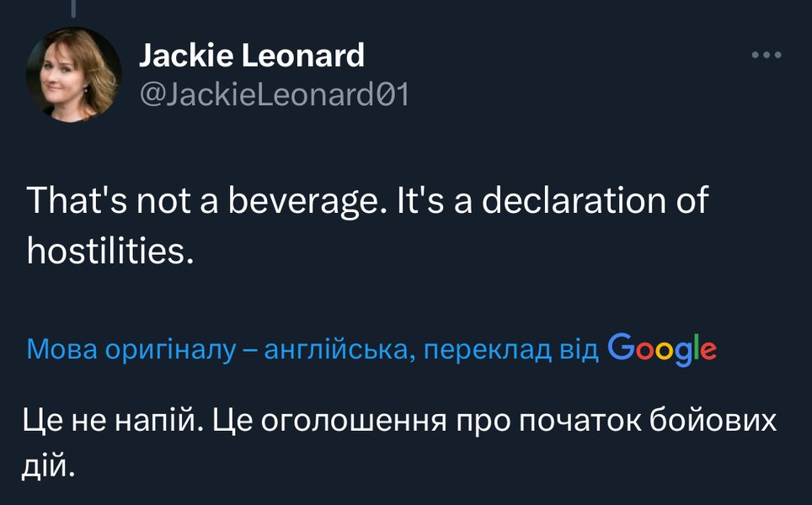Click the thread connector line above the avatar
Viewport: 812px width, 505px height.
(73, 8)
